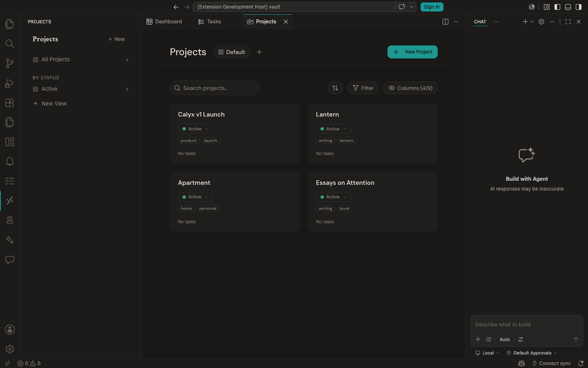Viewport: 588px width, 368px height.
Task: Open Source Control in activity bar
Action: coord(10,63)
